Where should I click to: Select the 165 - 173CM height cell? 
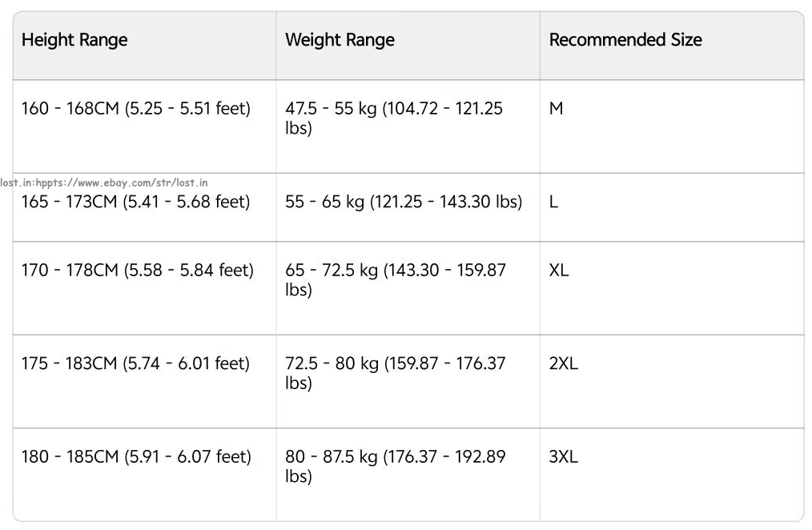pyautogui.click(x=136, y=203)
